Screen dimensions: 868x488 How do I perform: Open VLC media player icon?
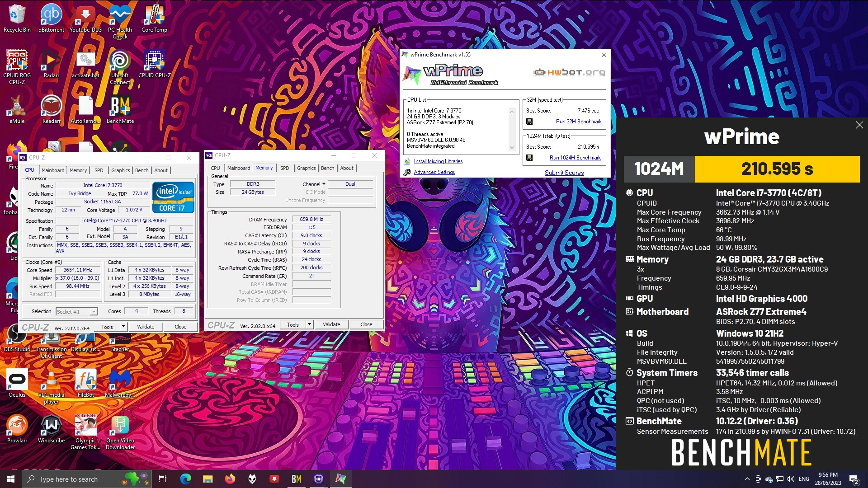51,386
